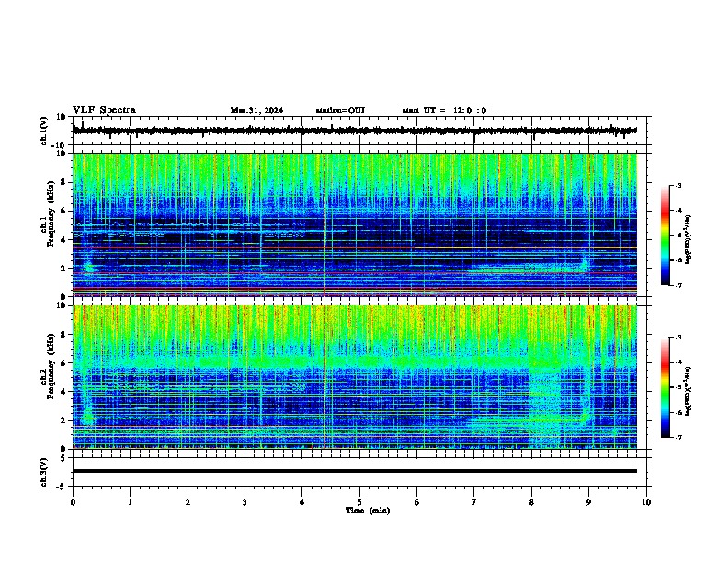The image size is (728, 563).
Task: Click the ch.1 "Frequency (kHz)" axis label
Action: click(51, 214)
